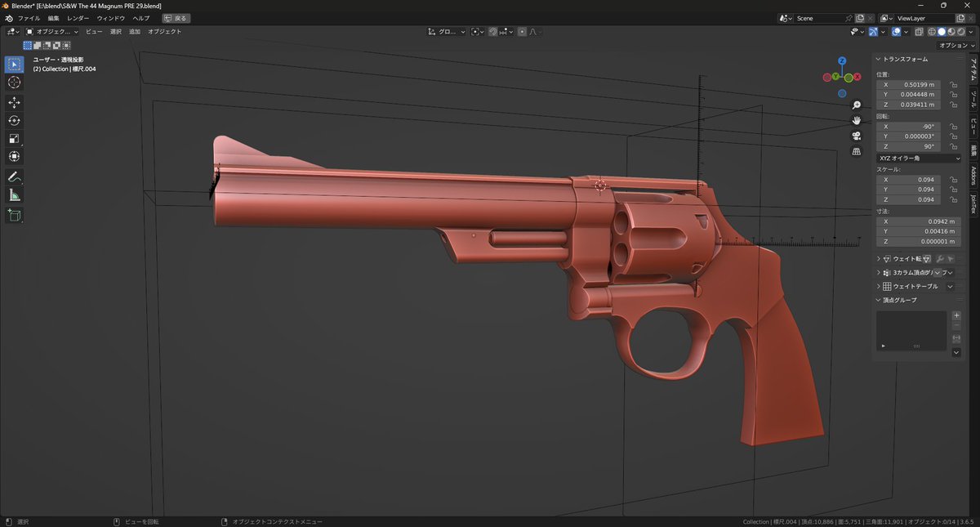Click the viewport zoom magnifier icon
Viewport: 980px width, 527px height.
click(857, 105)
